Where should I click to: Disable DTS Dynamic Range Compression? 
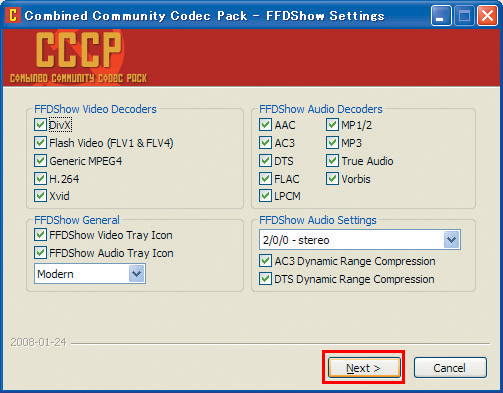tap(265, 279)
